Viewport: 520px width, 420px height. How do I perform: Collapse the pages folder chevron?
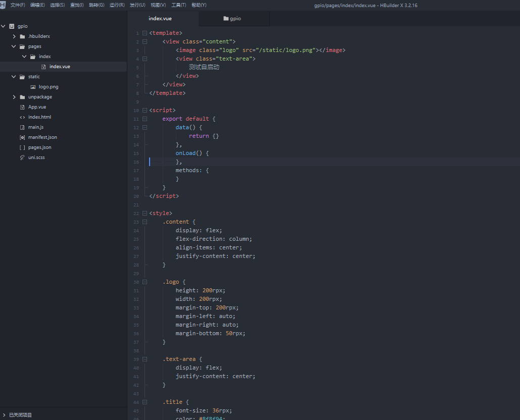point(14,46)
